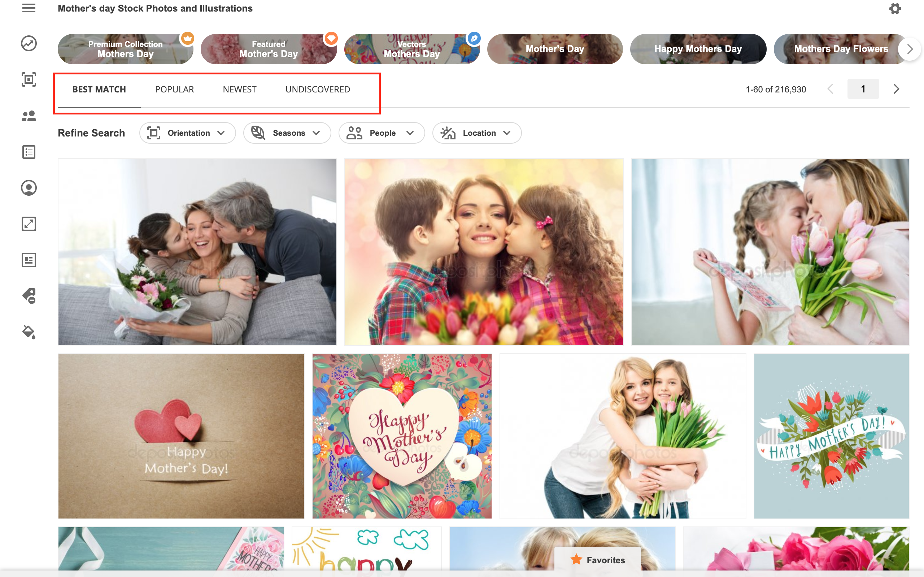The width and height of the screenshot is (924, 577).
Task: Click the list view icon
Action: [x=29, y=152]
